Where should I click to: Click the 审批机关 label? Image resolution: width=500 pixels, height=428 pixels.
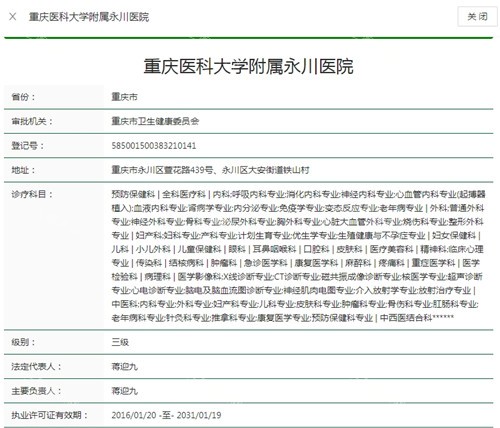pyautogui.click(x=32, y=121)
